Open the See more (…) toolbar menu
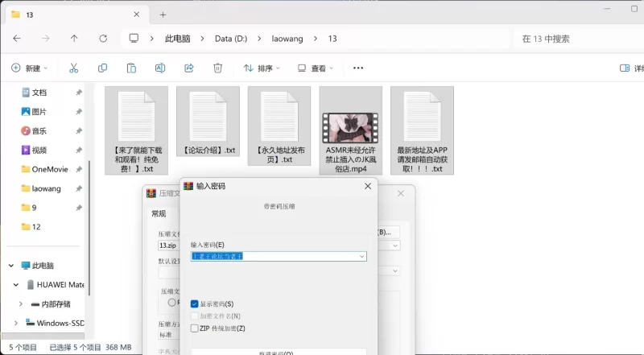The height and width of the screenshot is (355, 644). (x=357, y=68)
